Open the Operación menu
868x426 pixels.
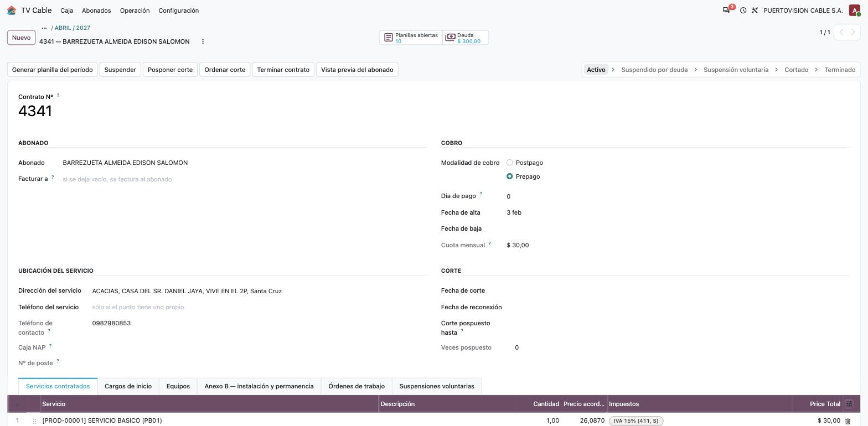point(135,11)
